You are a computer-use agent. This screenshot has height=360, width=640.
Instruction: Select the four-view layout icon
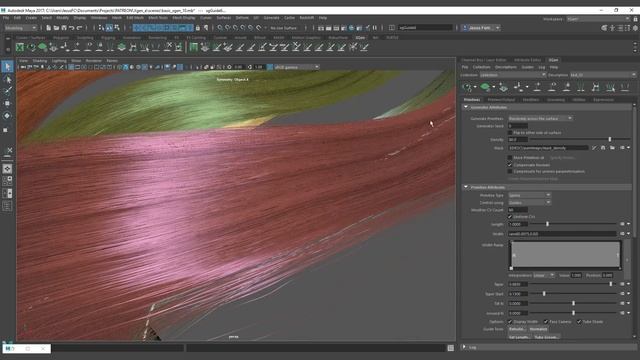(x=7, y=181)
